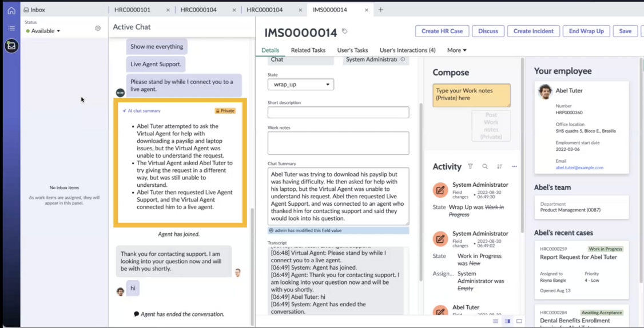644x328 pixels.
Task: Click Abel avatar beside hi message
Action: click(120, 291)
